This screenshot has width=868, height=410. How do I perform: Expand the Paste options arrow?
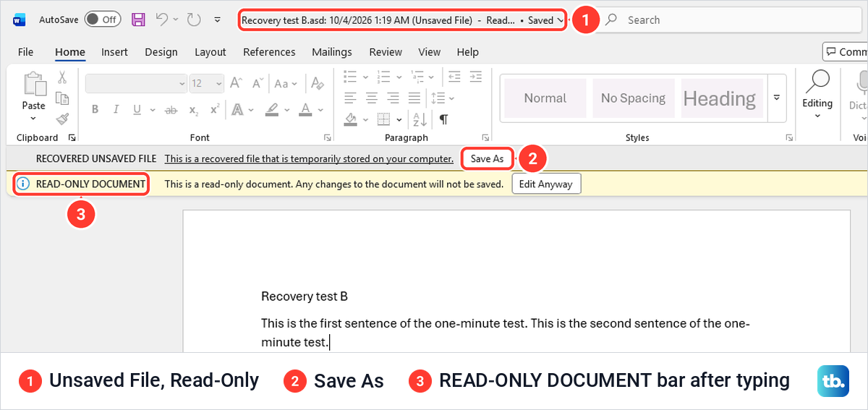point(33,117)
